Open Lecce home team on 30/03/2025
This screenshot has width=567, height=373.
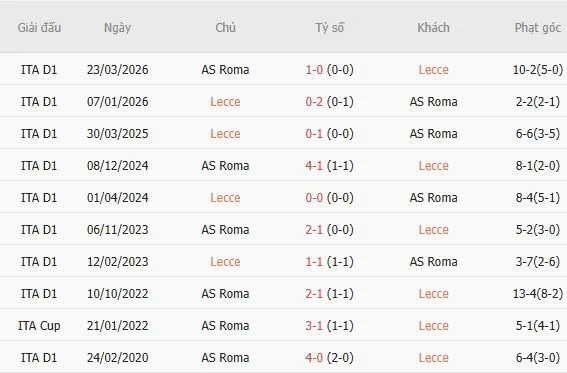(x=225, y=134)
